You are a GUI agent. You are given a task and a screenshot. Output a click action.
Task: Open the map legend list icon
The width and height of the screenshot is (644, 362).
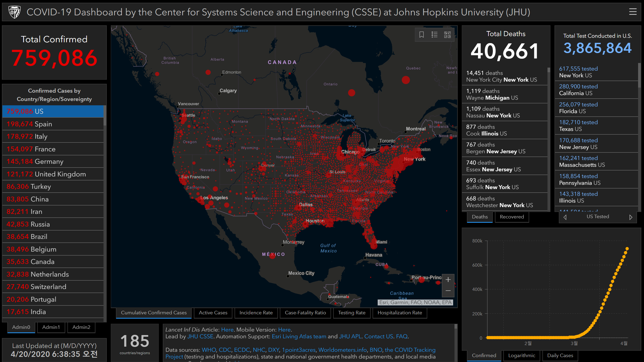pyautogui.click(x=435, y=34)
